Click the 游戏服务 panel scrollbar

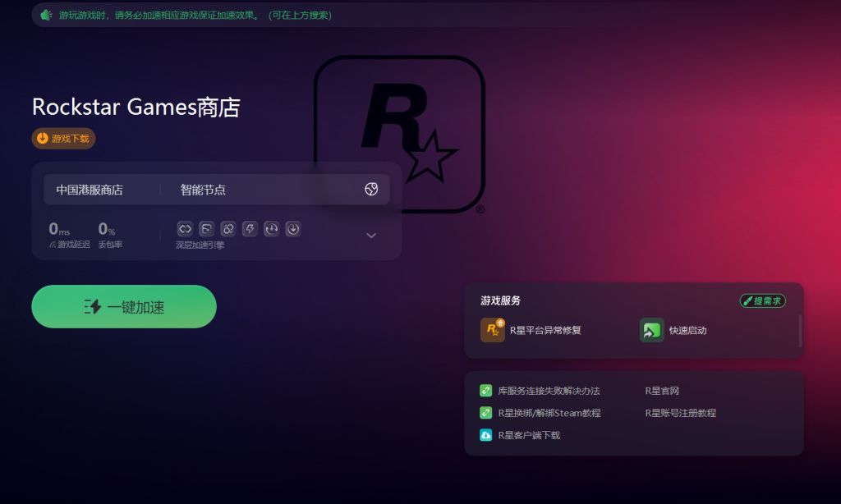point(800,331)
